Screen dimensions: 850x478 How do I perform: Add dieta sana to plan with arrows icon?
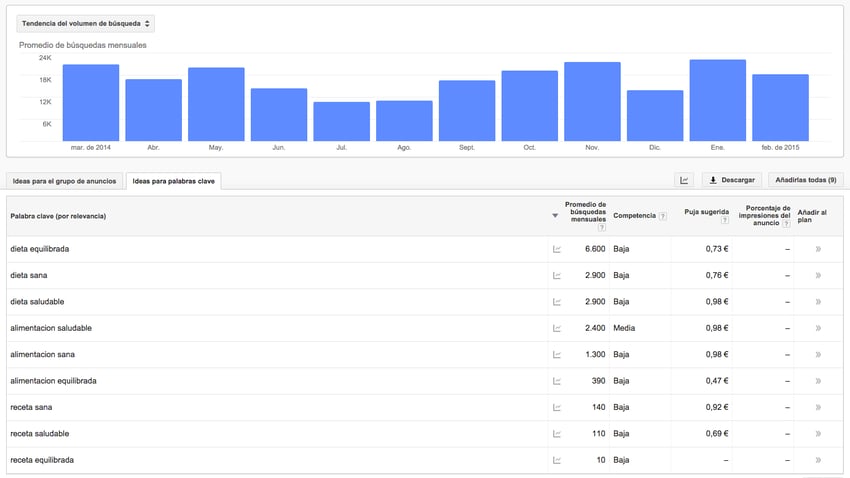(818, 275)
